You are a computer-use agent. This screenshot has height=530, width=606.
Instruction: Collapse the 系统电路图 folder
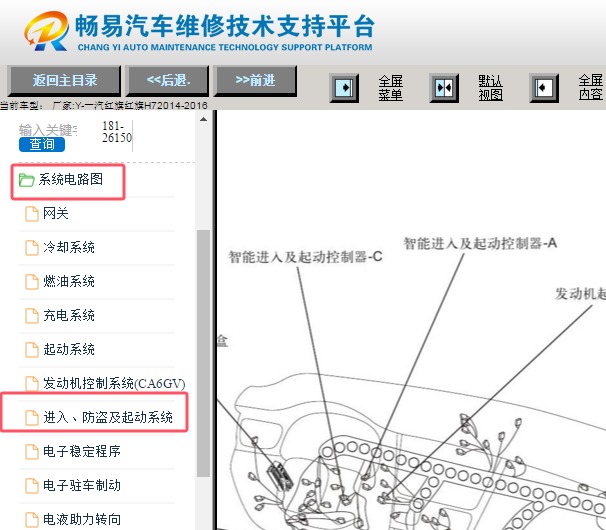70,179
